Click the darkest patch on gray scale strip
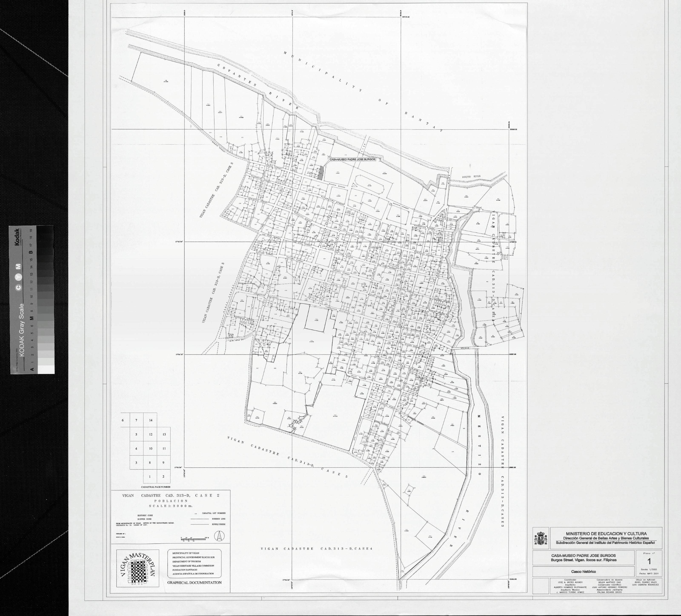Viewport: 681px width, 616px height. (45, 231)
